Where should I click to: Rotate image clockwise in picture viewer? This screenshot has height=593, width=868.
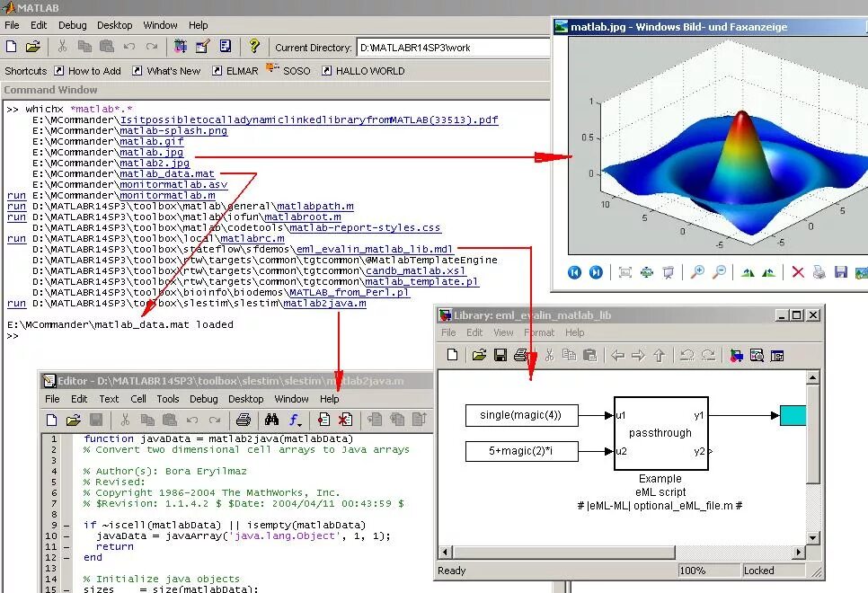click(748, 272)
